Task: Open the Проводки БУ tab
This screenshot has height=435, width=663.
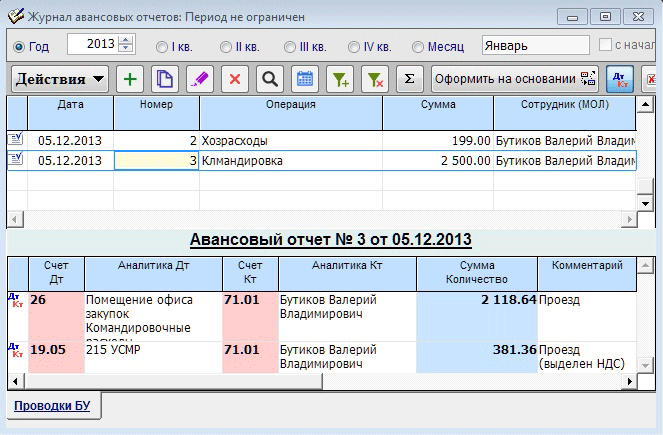Action: [x=52, y=406]
